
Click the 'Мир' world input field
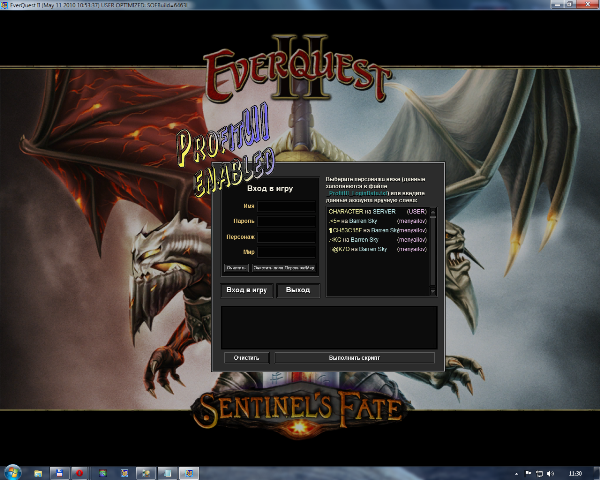(288, 252)
